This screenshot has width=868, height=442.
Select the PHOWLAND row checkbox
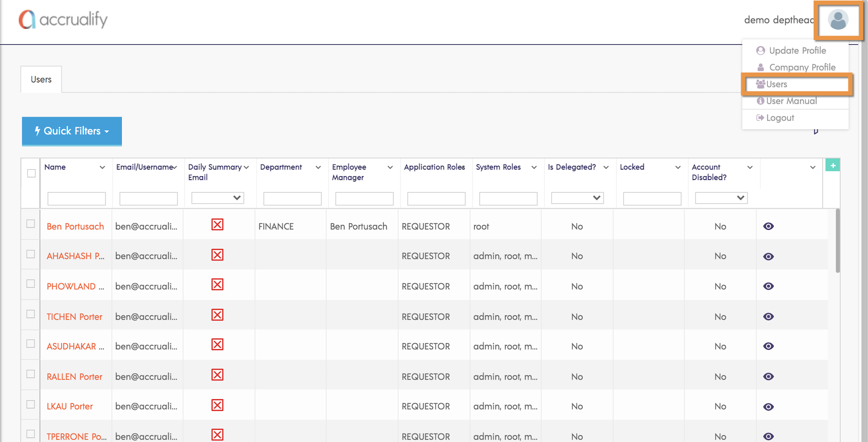coord(31,284)
